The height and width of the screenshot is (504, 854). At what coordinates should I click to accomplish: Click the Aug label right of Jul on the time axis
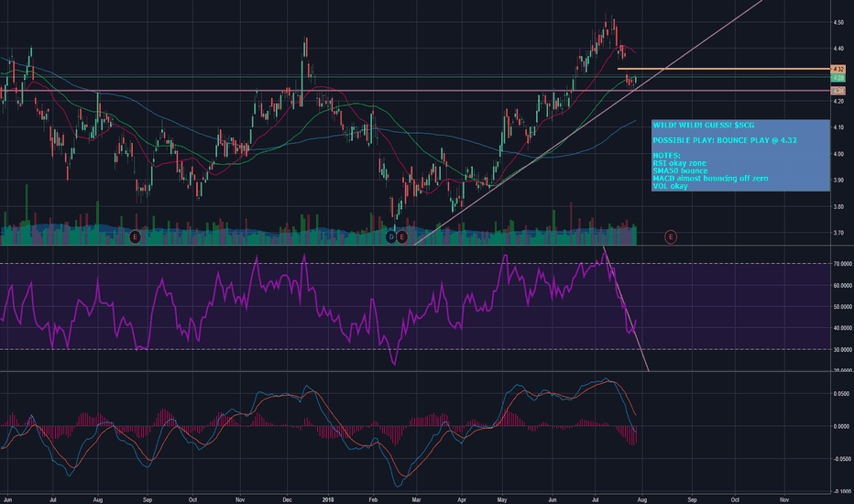point(642,499)
